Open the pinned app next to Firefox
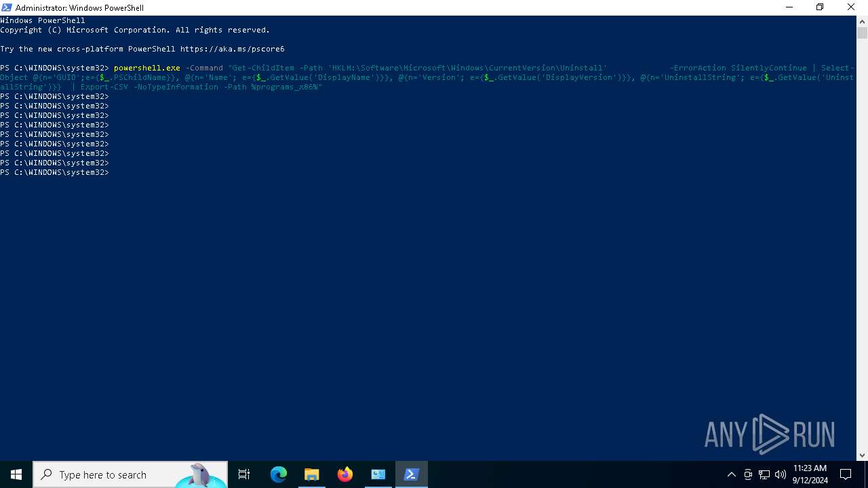The width and height of the screenshot is (868, 488). click(x=378, y=474)
